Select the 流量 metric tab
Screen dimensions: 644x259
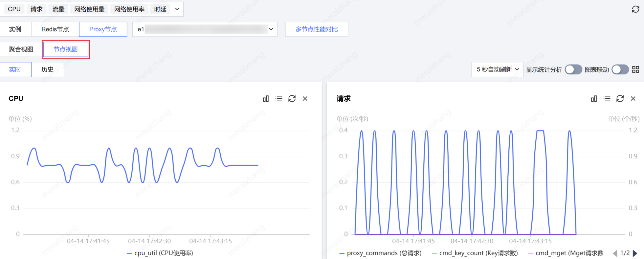click(58, 9)
